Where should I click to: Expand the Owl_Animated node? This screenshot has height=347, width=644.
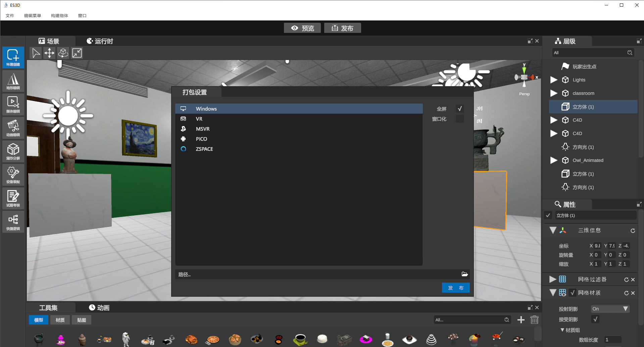tap(554, 160)
